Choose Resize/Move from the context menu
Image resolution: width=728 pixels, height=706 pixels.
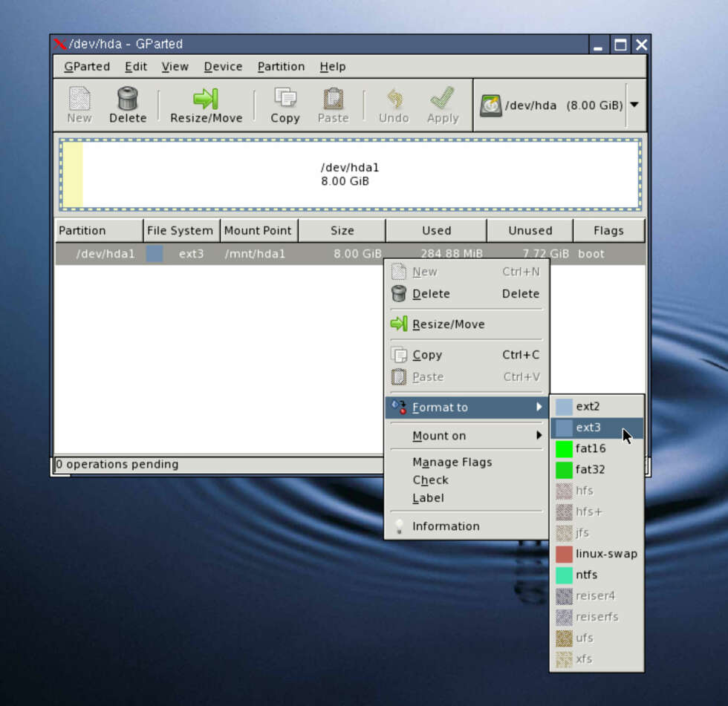pos(467,324)
